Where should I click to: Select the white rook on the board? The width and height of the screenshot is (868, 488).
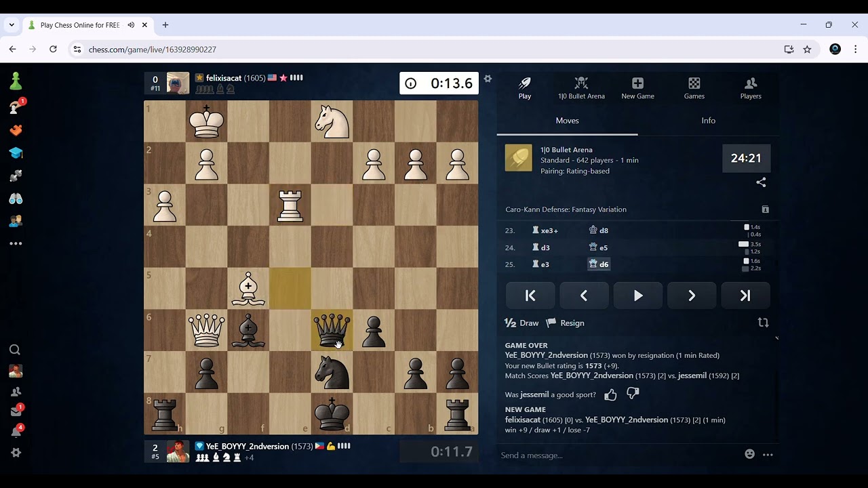pyautogui.click(x=290, y=205)
